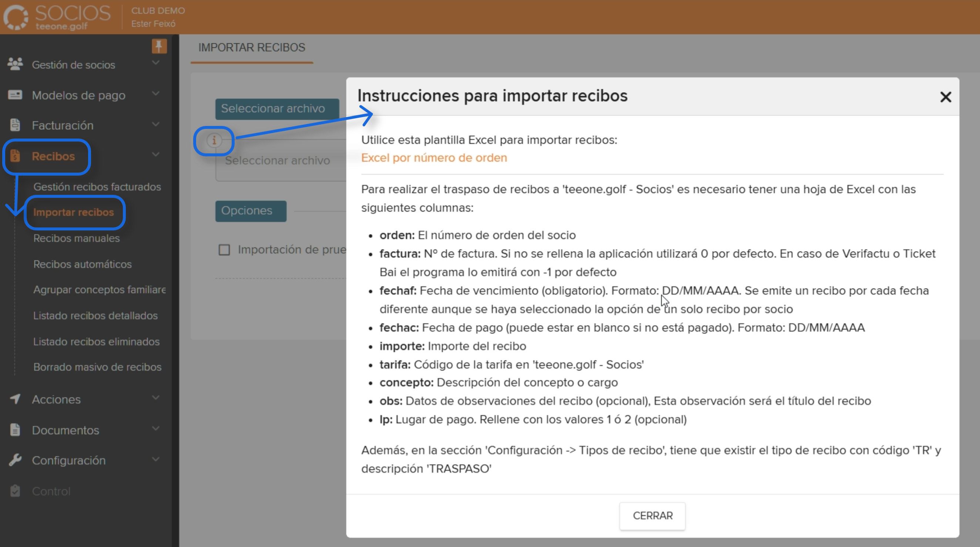Viewport: 980px width, 547px height.
Task: Go to Gestión recibos facturados
Action: pyautogui.click(x=97, y=187)
